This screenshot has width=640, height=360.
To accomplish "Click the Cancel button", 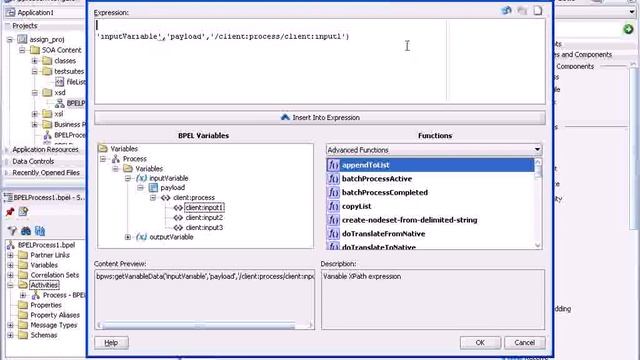I will point(524,343).
